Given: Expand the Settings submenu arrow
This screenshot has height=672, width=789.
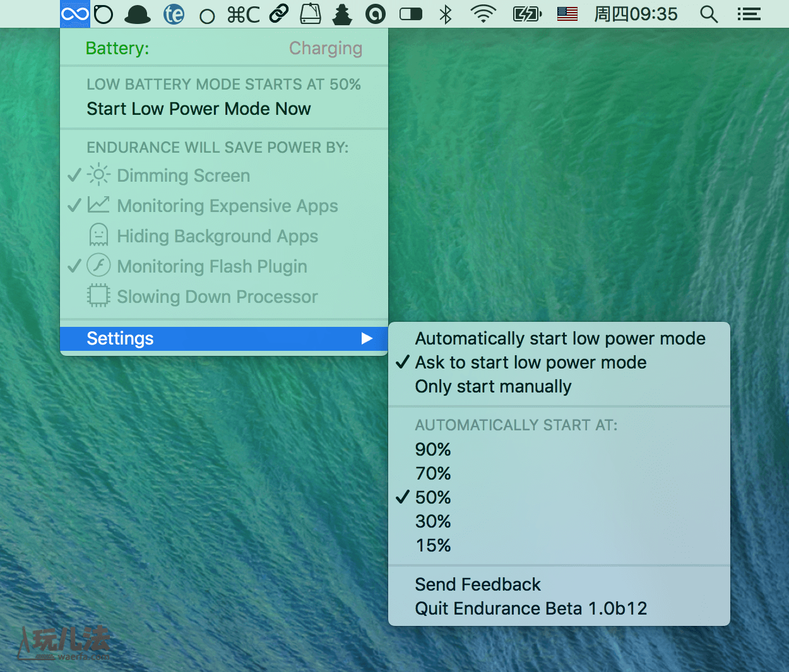Looking at the screenshot, I should click(x=367, y=338).
